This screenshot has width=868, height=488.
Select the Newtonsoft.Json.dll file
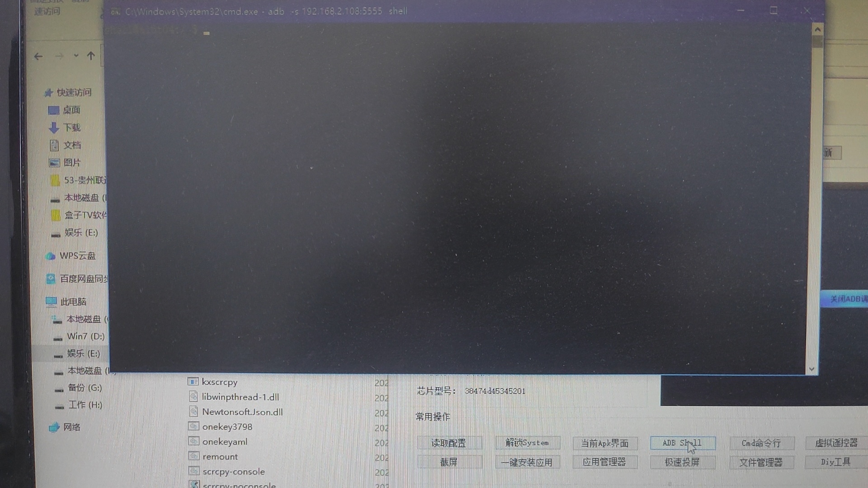point(242,412)
